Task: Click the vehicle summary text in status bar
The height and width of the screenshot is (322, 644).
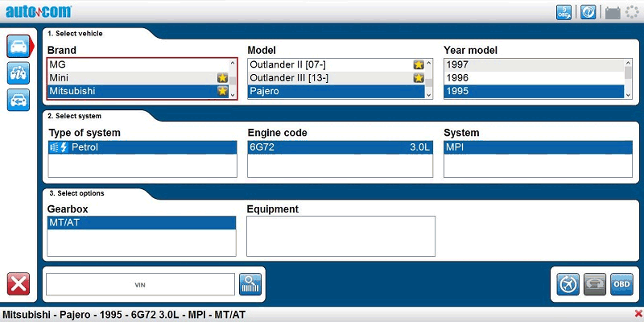Action: tap(124, 315)
